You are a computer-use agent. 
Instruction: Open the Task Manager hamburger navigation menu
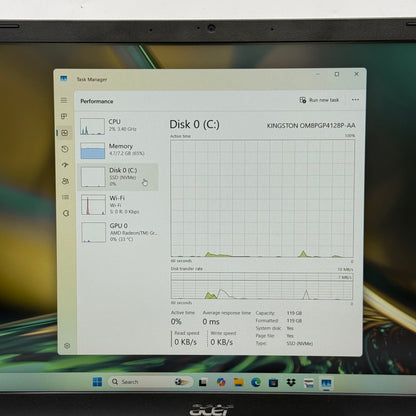(64, 100)
